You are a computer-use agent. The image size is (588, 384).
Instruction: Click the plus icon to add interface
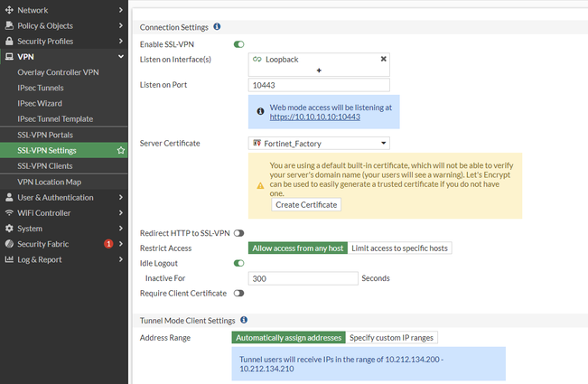point(319,70)
